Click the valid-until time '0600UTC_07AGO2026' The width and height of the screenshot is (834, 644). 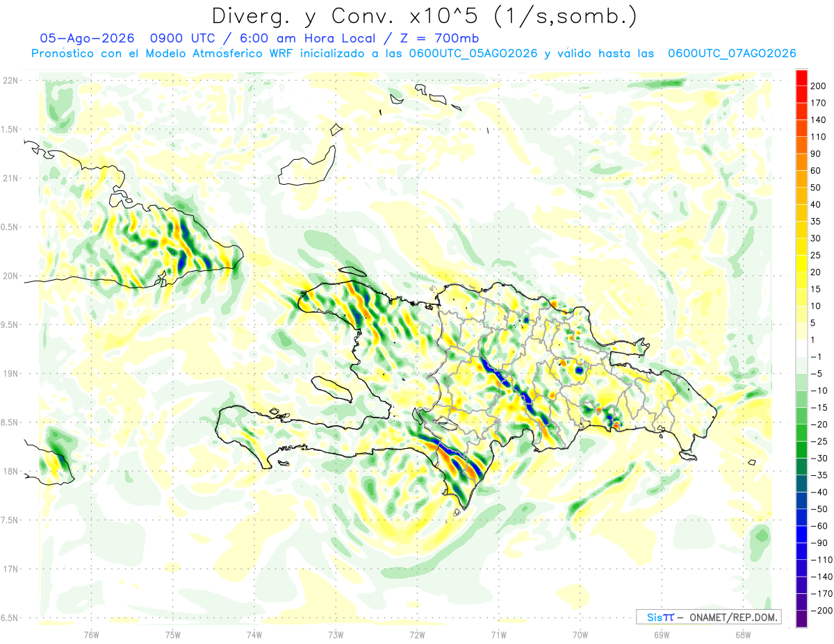(732, 53)
